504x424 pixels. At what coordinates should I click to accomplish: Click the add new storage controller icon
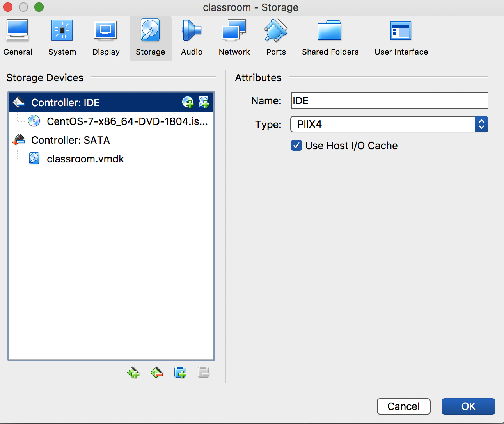pyautogui.click(x=133, y=372)
